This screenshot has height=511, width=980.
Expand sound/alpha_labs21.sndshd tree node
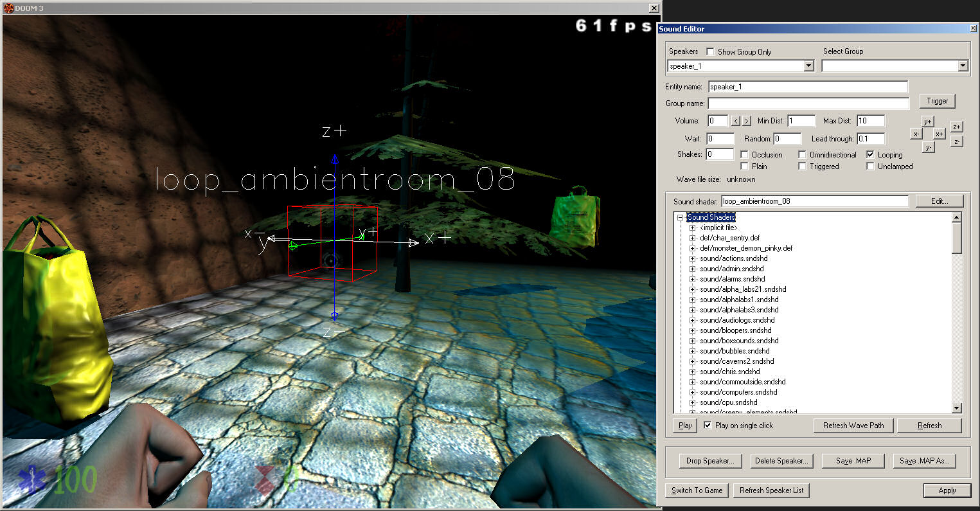coord(693,289)
